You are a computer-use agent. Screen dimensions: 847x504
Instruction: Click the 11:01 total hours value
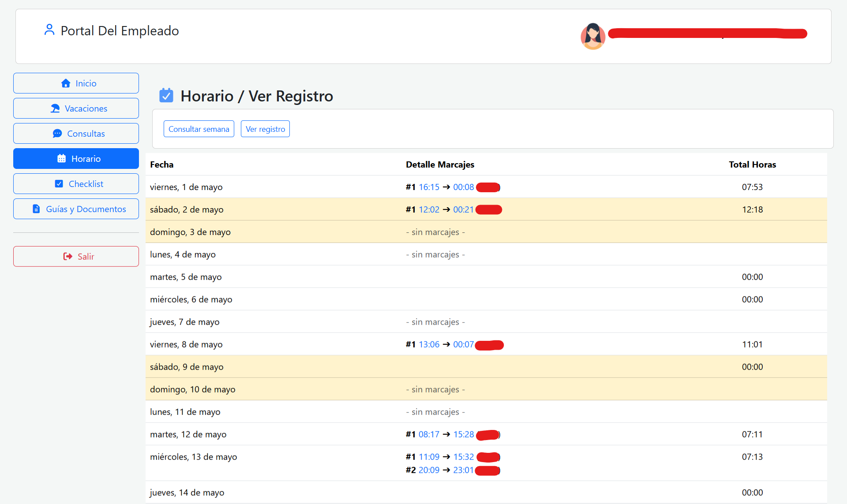(x=752, y=344)
